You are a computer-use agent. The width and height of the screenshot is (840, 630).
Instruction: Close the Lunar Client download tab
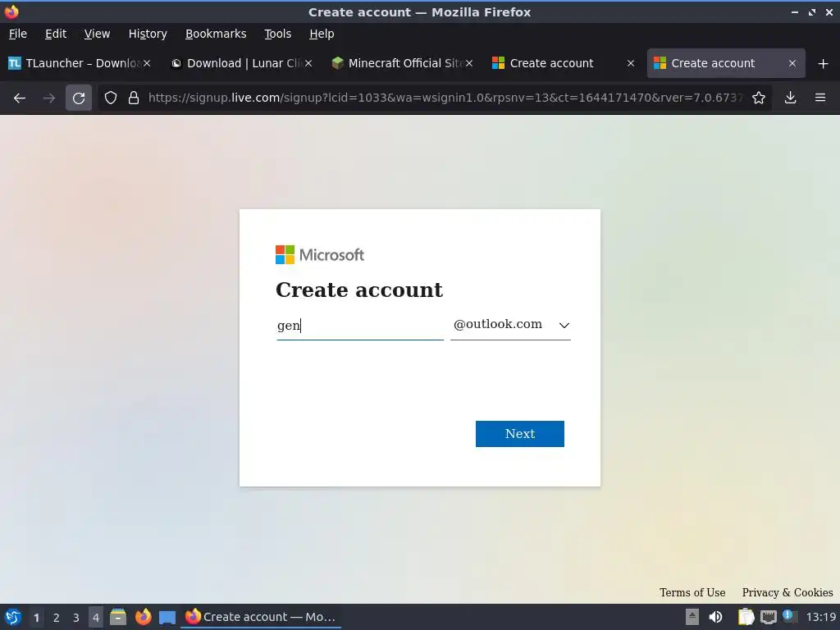(x=308, y=63)
